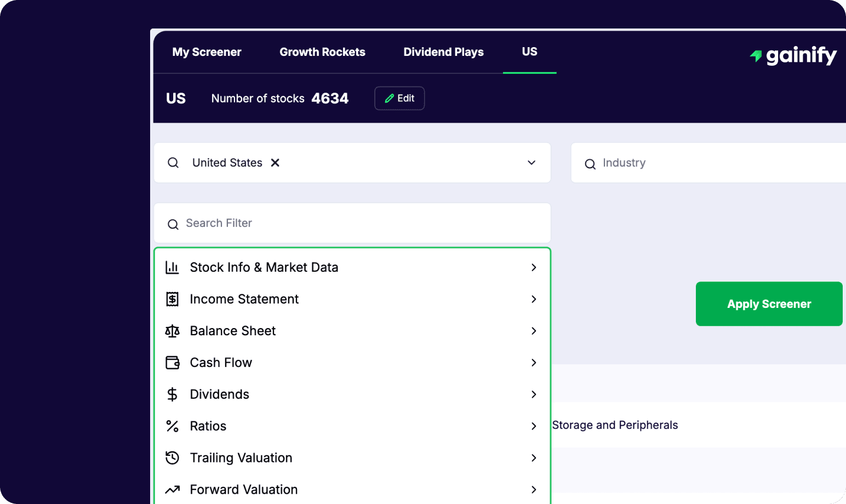The image size is (846, 504).
Task: Expand the Cash Flow category arrow
Action: click(x=534, y=363)
